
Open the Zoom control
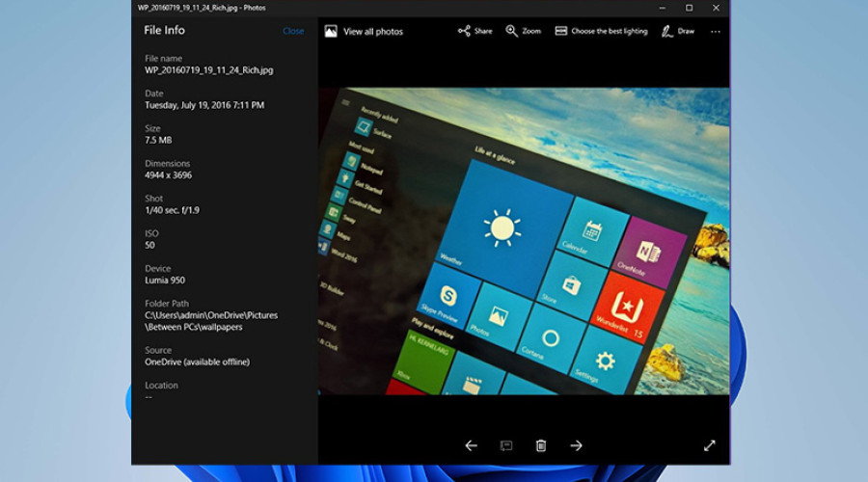click(523, 31)
